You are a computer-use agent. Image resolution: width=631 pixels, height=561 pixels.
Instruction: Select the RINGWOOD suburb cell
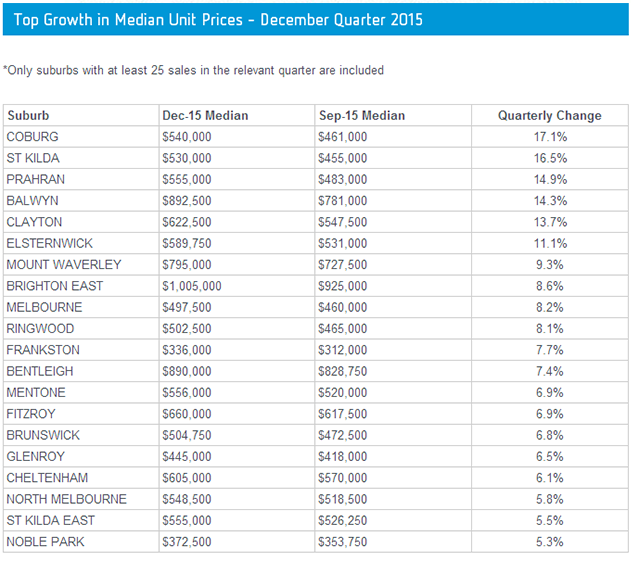[40, 329]
